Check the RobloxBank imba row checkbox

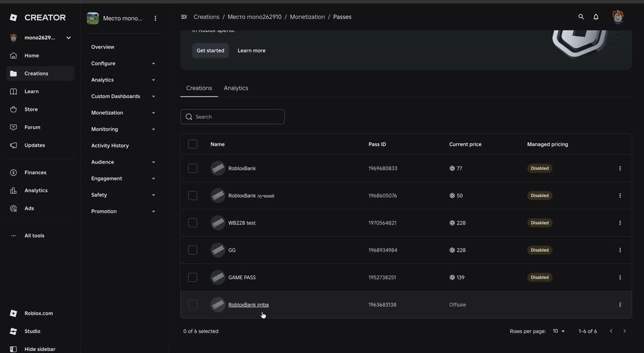(193, 305)
